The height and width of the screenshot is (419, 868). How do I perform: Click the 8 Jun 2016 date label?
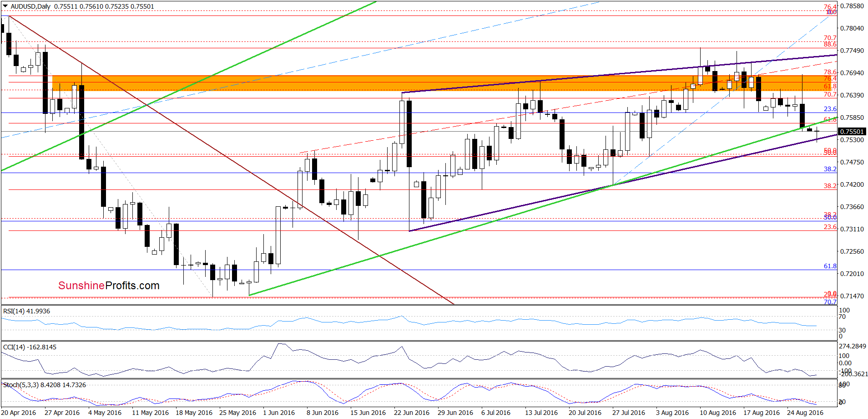(x=323, y=413)
